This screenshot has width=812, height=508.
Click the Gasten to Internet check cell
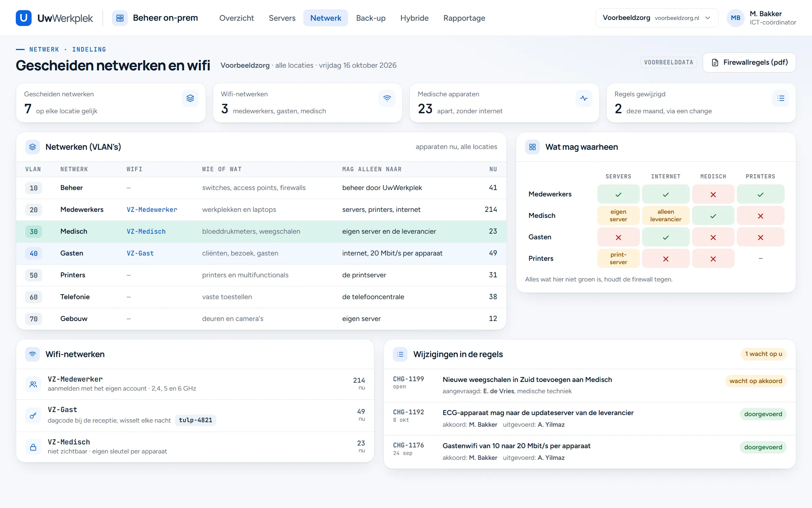[666, 237]
